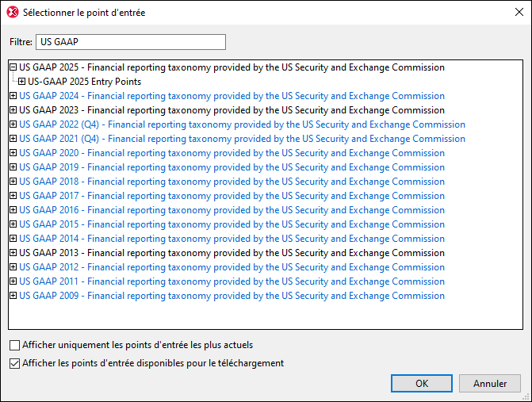The height and width of the screenshot is (402, 532).
Task: Collapse the US GAAP 2025 tree node
Action: (13, 68)
